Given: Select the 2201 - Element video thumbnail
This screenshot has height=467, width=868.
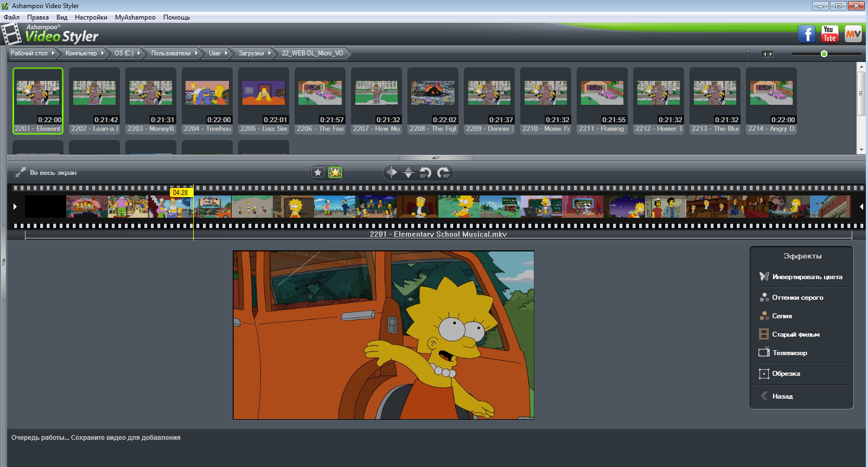Looking at the screenshot, I should 38,101.
